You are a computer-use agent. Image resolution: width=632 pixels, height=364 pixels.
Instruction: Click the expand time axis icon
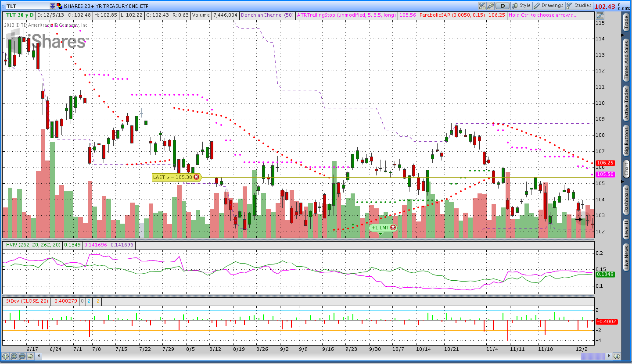click(x=617, y=356)
